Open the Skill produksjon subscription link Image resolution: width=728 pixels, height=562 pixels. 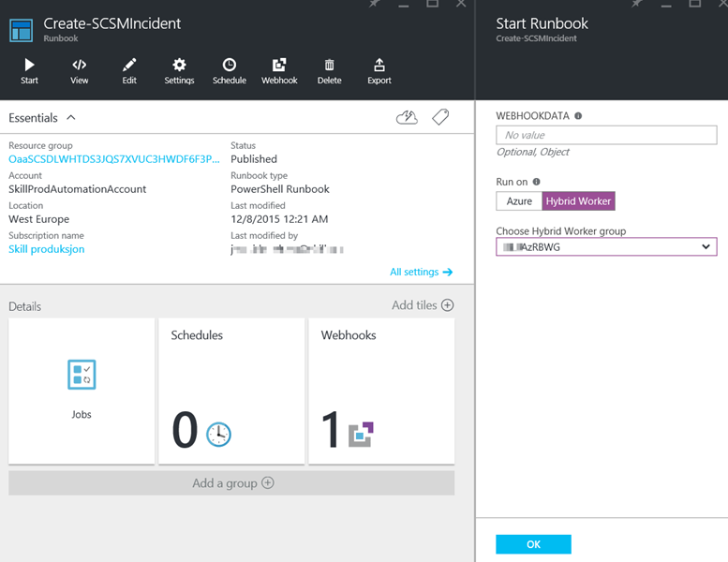[46, 249]
